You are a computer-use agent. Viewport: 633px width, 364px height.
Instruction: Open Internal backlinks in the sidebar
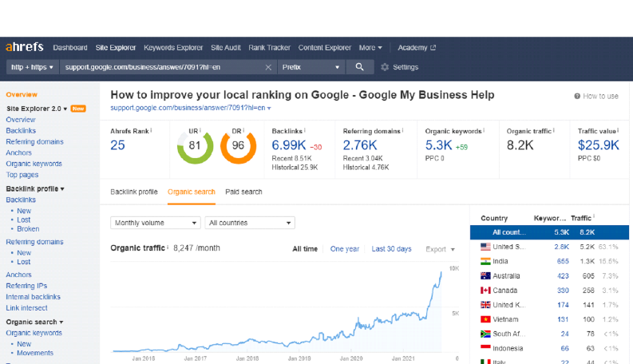[x=33, y=297]
